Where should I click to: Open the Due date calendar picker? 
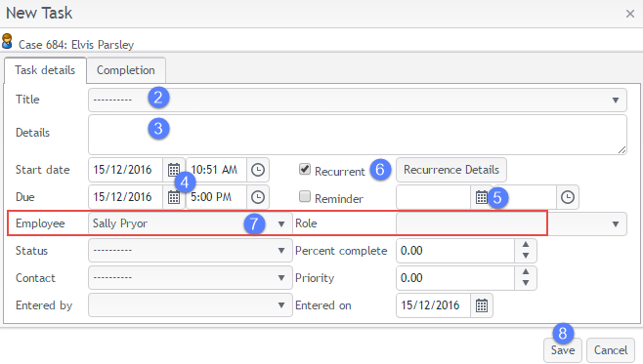click(x=174, y=197)
